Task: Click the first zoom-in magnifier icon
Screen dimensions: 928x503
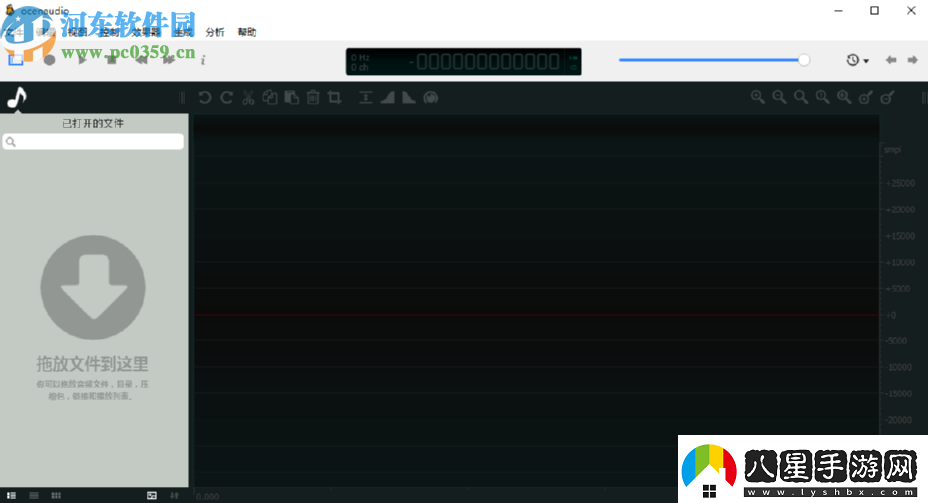Action: [x=757, y=97]
